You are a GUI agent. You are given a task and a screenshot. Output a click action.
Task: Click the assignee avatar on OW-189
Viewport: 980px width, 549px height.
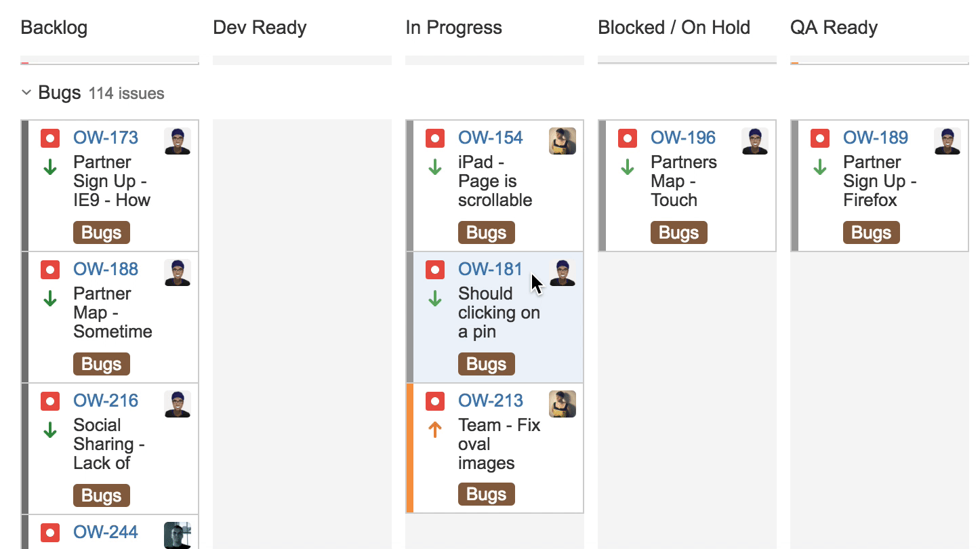point(947,141)
